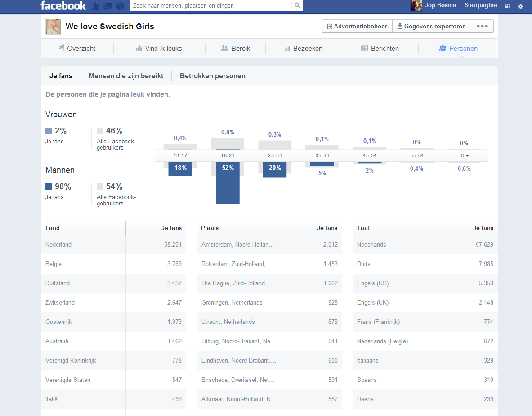
Task: Open privacy shortcuts lock icon
Action: 508,6
